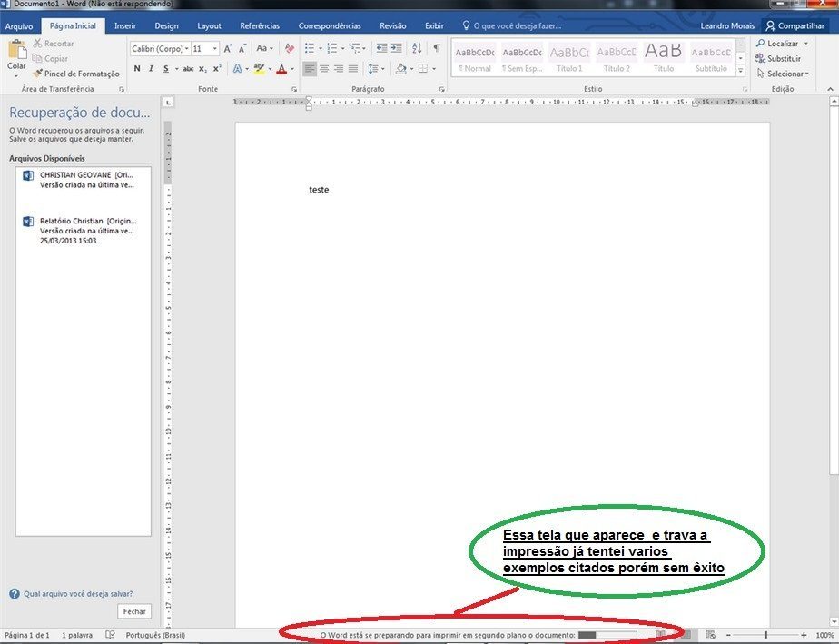Open recovered file Relatório Christian

pyautogui.click(x=83, y=230)
